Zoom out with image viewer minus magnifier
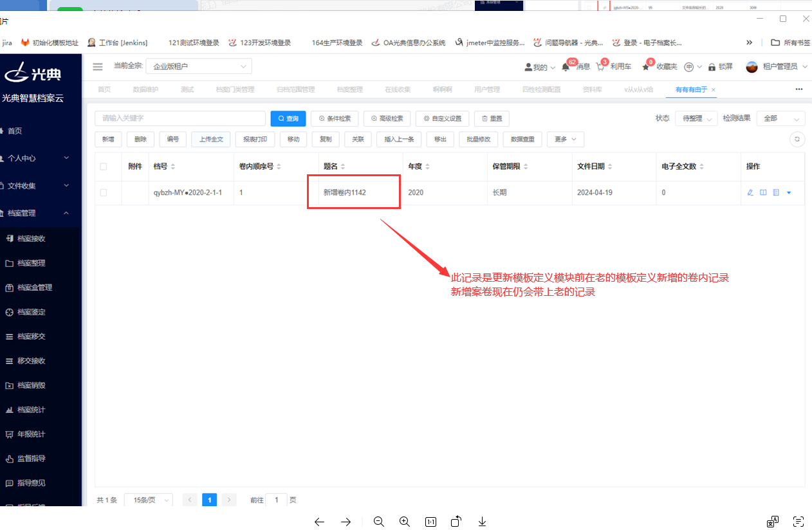This screenshot has width=812, height=530. coord(378,522)
